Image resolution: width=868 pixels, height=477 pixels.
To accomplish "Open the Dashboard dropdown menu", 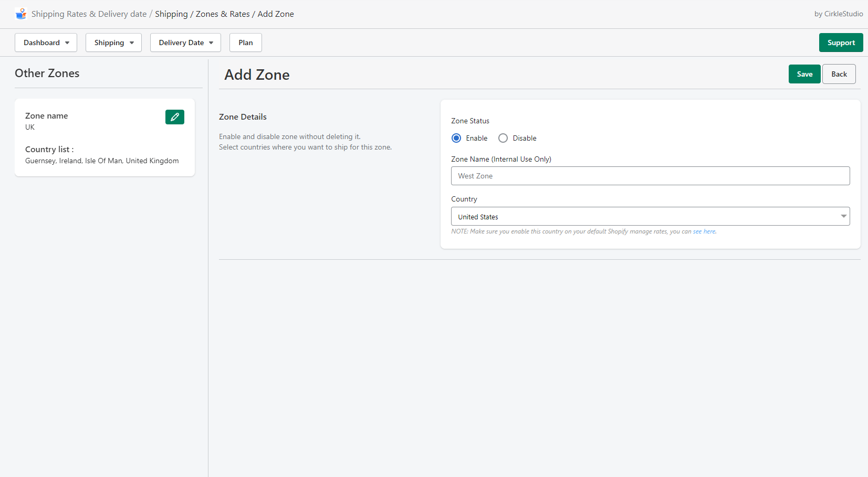I will coord(46,43).
